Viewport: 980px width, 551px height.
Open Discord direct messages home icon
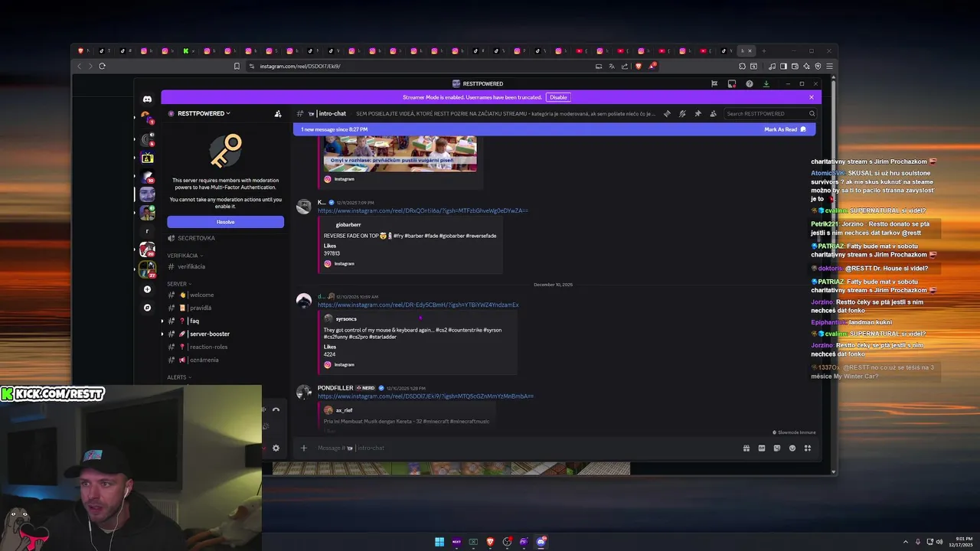tap(147, 99)
